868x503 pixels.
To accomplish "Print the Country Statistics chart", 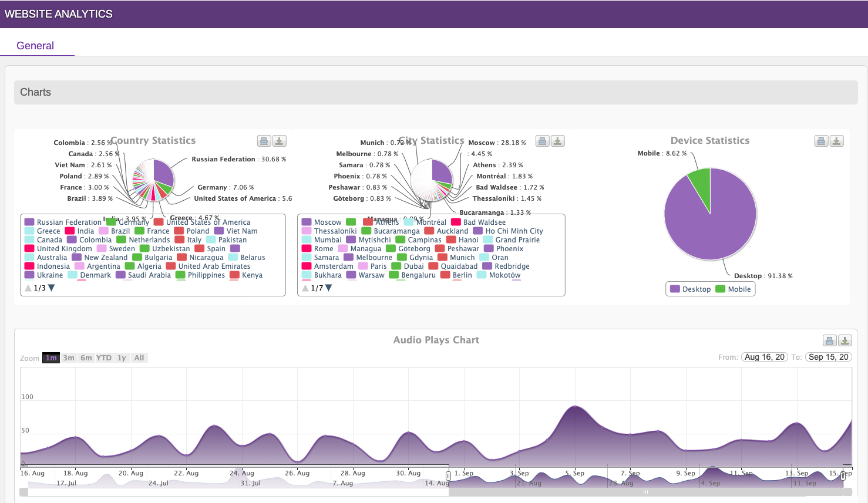I will pyautogui.click(x=264, y=141).
